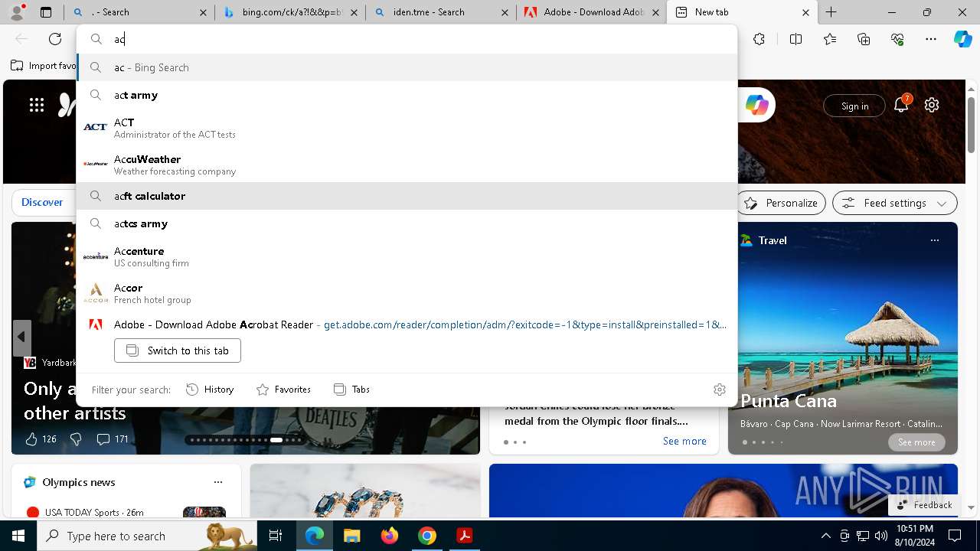Open Adobe Acrobat from taskbar
Screen dimensions: 980x551
(464, 536)
